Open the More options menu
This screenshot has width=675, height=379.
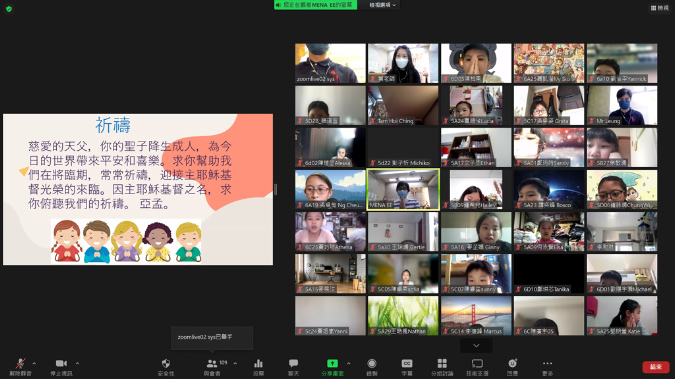click(x=547, y=363)
